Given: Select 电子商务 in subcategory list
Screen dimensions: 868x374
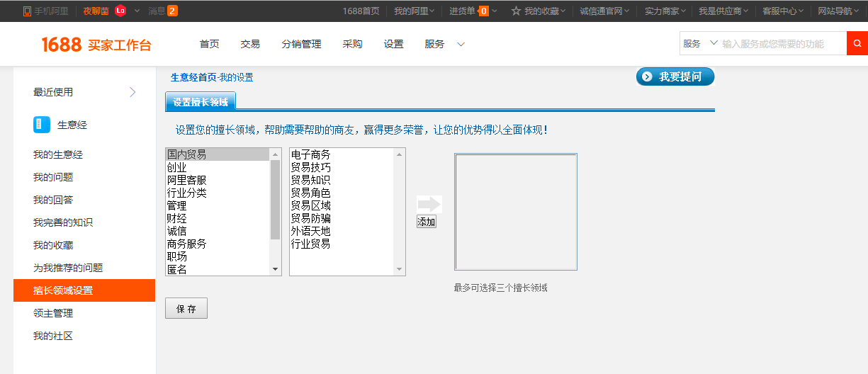Looking at the screenshot, I should pyautogui.click(x=342, y=154).
